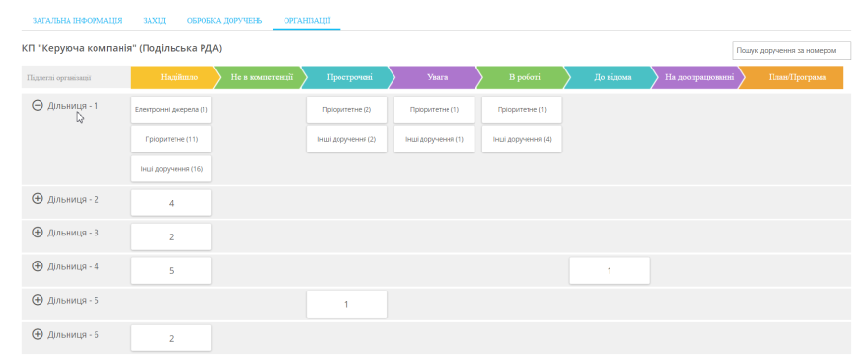Open Пріоритетне (11) card under Надійшло
Screen dimensions: 868x360
(171, 140)
